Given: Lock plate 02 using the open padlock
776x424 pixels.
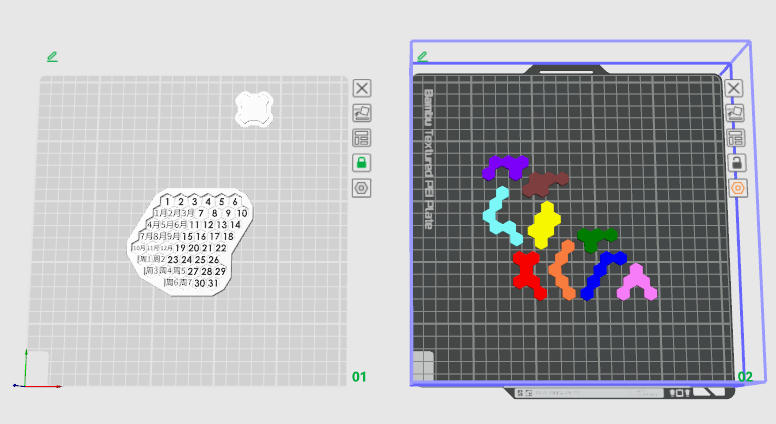Looking at the screenshot, I should [736, 163].
